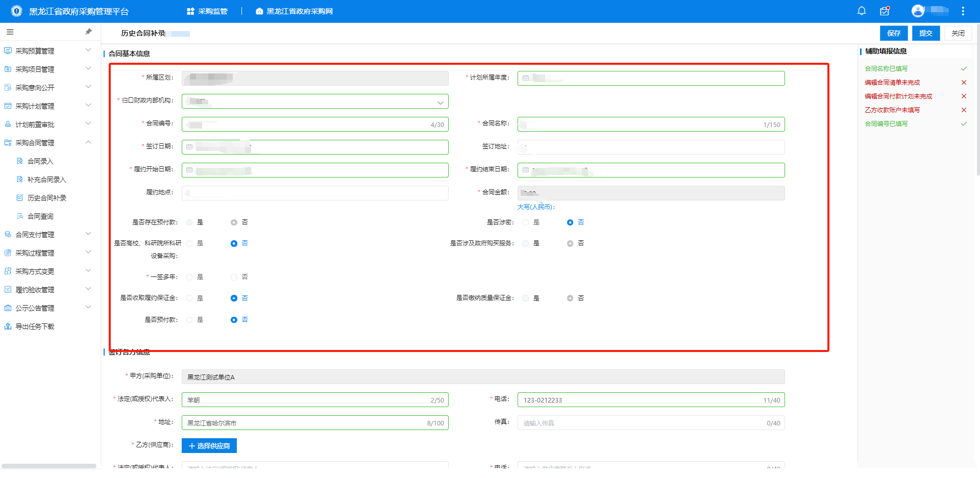980x478 pixels.
Task: Click the 采购计划管理 sidebar icon
Action: point(8,106)
